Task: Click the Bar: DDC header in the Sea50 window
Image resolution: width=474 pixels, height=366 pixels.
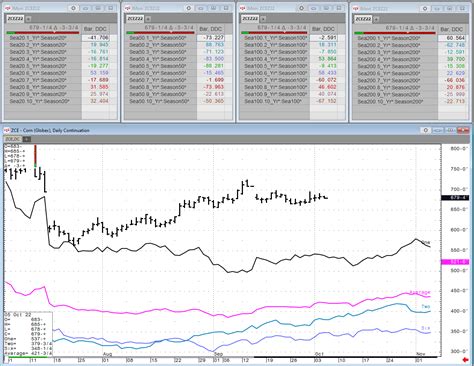Action: coord(211,29)
